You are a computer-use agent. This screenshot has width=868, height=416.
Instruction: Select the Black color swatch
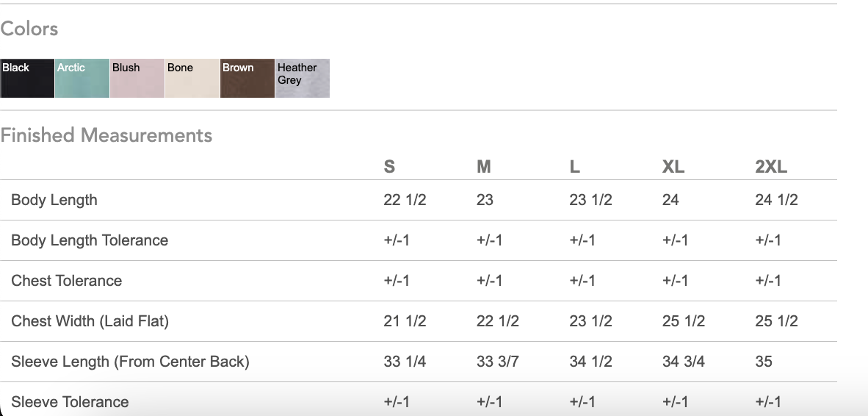click(27, 79)
